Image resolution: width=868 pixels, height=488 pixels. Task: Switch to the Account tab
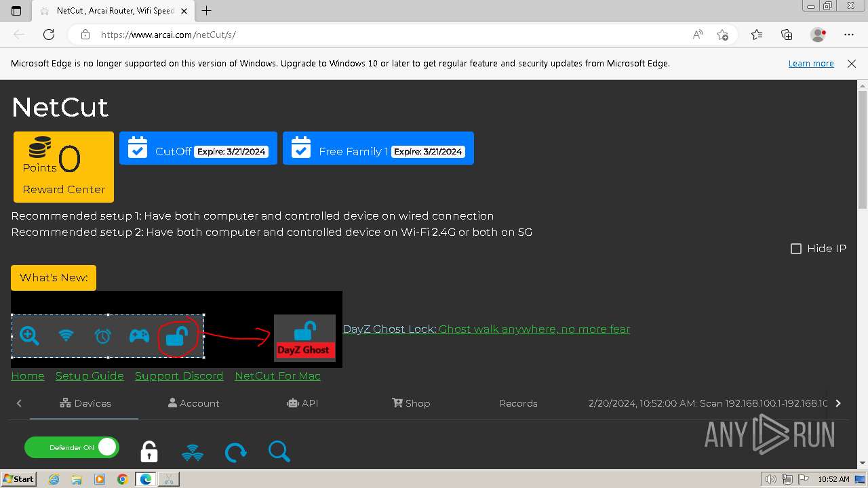194,403
